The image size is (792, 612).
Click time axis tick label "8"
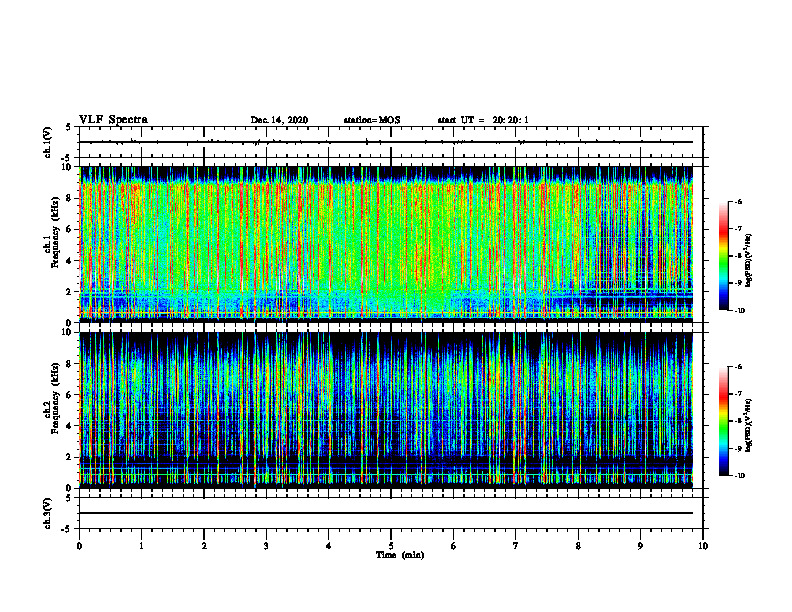[578, 546]
